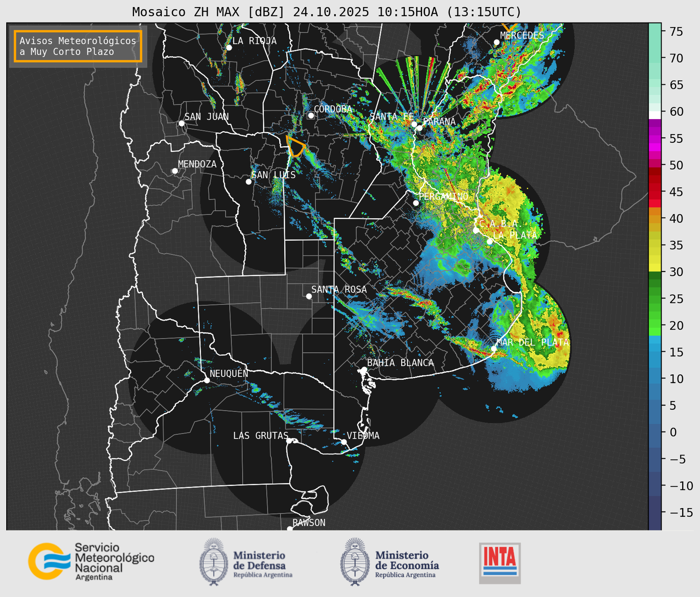The width and height of the screenshot is (700, 597).
Task: Click the LAS GRUTAS label text
Action: pos(261,436)
